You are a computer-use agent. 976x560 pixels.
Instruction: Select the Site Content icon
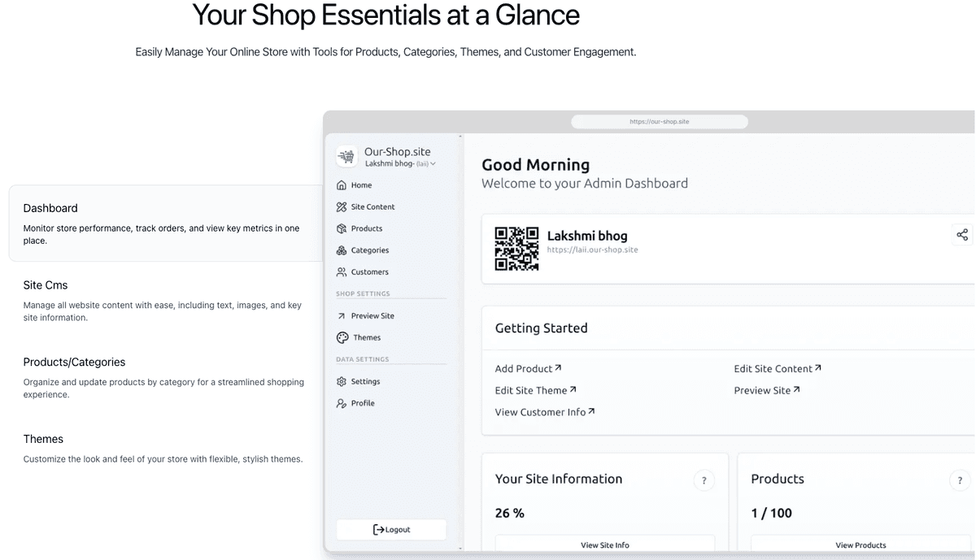pos(341,206)
